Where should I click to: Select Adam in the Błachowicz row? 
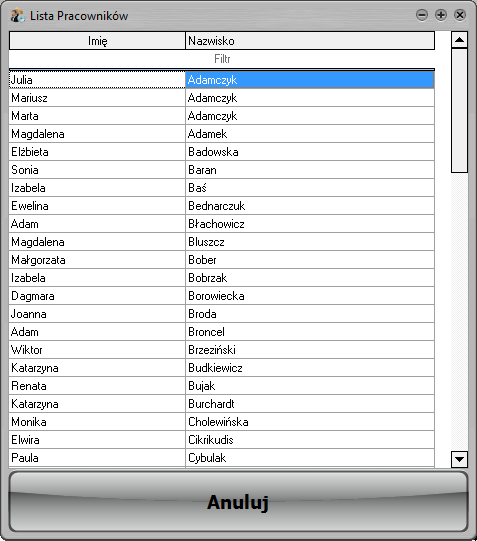[97, 224]
